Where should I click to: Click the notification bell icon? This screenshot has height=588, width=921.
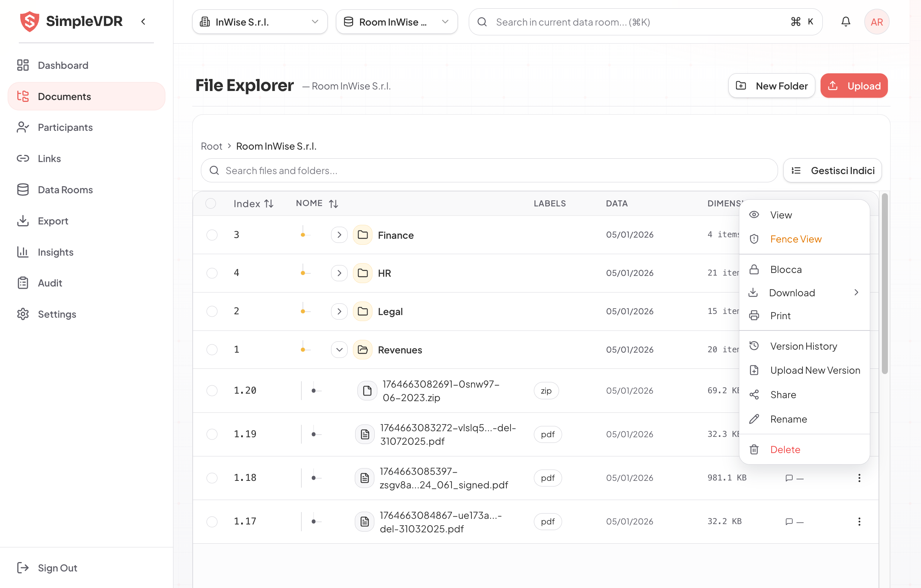pos(846,22)
